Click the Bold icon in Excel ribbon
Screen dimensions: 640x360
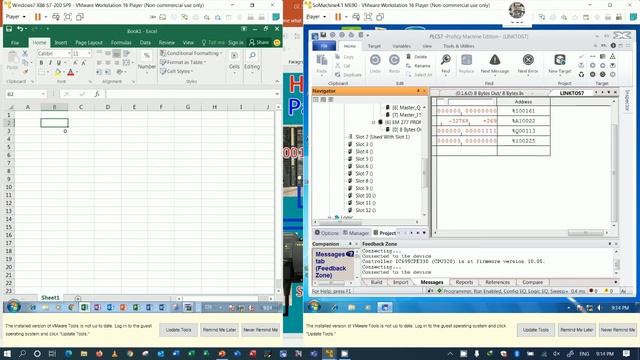[41, 63]
